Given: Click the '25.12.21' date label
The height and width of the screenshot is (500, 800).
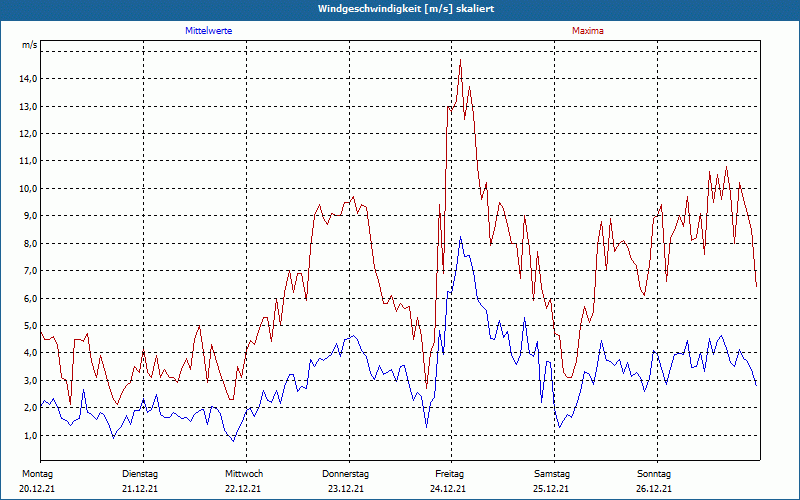Looking at the screenshot, I should point(551,489).
